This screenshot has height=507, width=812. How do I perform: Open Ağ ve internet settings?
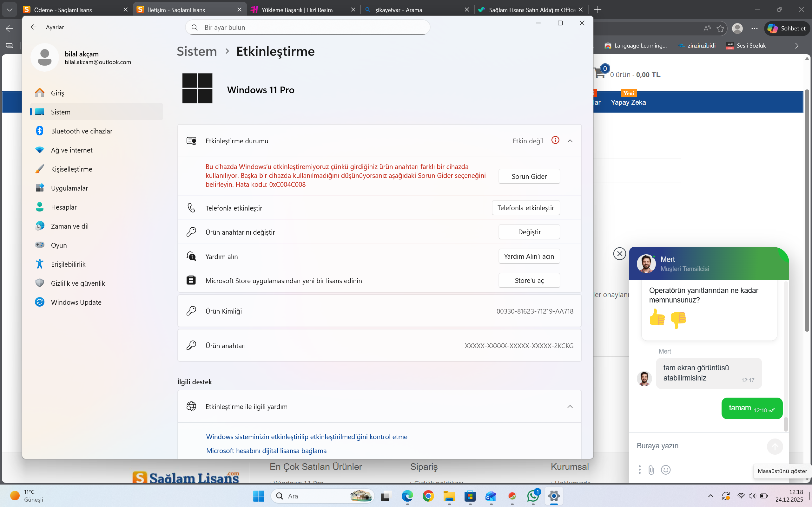tap(97, 150)
